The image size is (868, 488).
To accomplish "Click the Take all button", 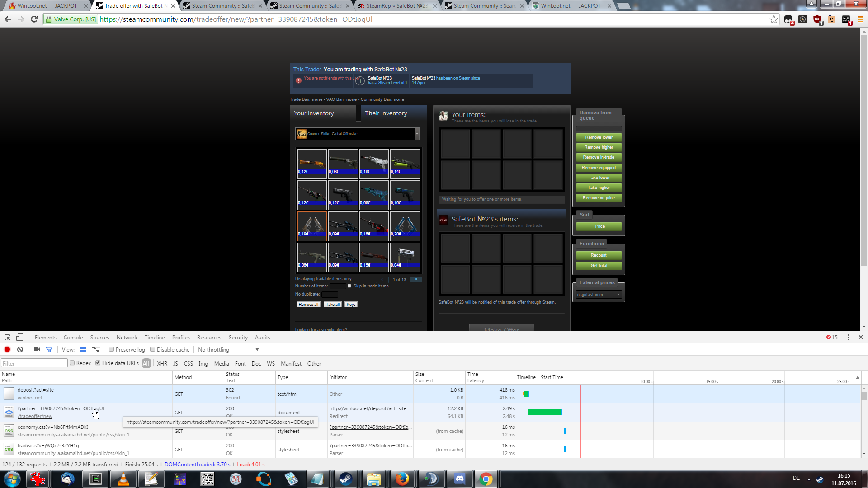I will 333,305.
